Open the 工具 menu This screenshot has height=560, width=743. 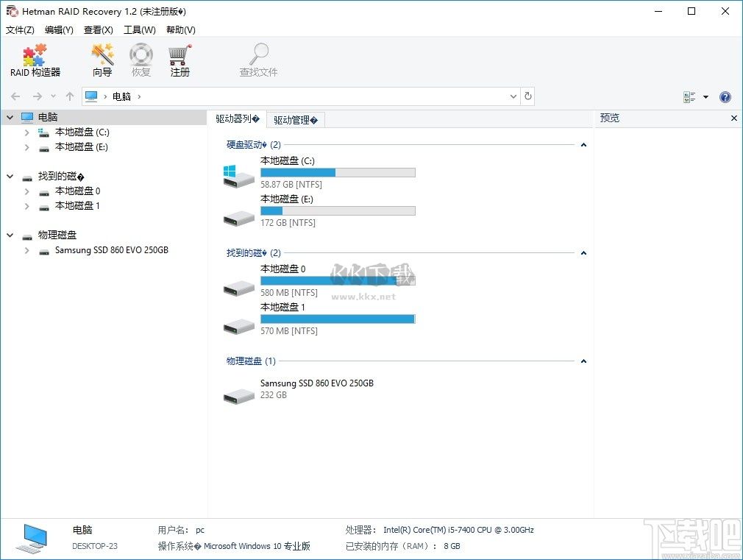click(x=138, y=30)
